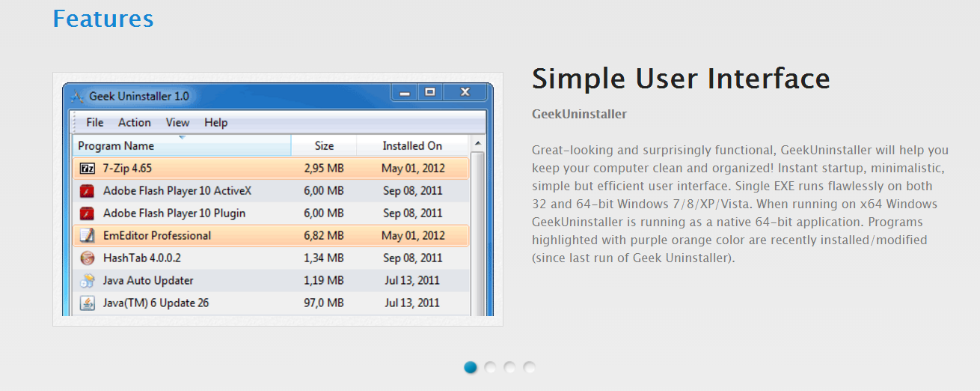The image size is (980, 391).
Task: Click the Adobe Flash Player 10 Plugin icon
Action: (x=88, y=213)
